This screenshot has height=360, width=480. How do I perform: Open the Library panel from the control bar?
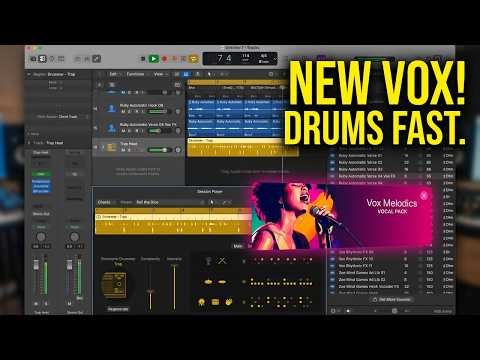tap(33, 59)
